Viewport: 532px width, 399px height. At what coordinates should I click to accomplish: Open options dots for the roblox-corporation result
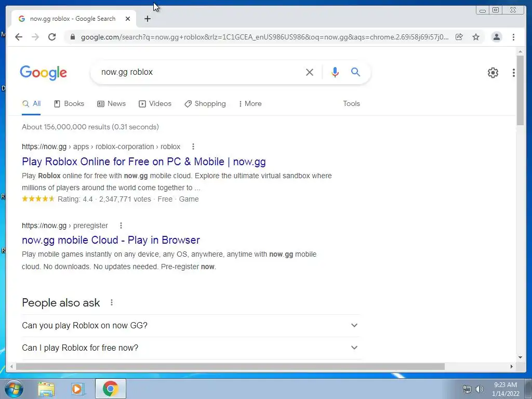click(193, 147)
